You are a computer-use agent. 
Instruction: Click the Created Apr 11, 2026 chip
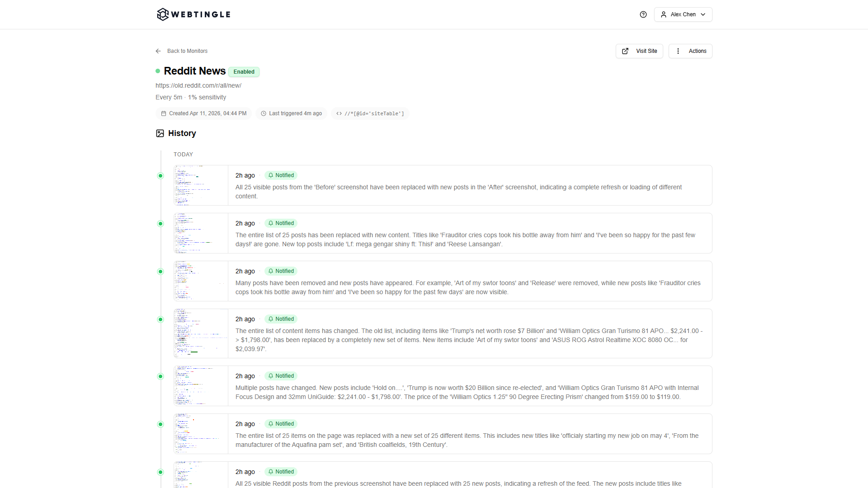[x=203, y=113]
